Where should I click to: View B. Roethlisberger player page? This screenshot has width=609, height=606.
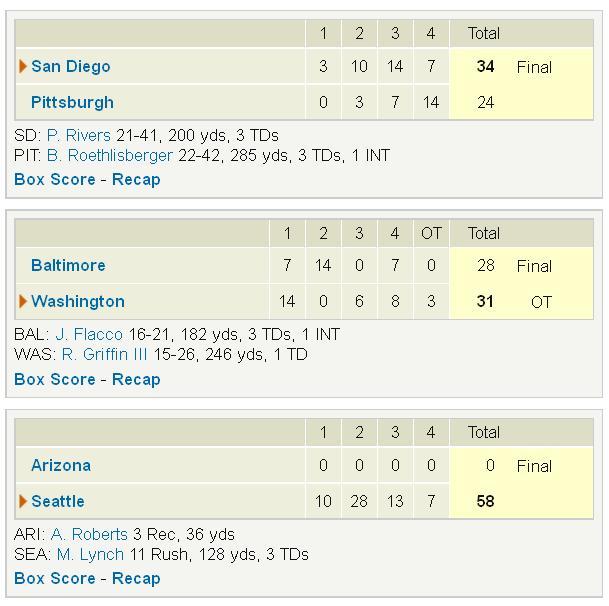[x=110, y=155]
